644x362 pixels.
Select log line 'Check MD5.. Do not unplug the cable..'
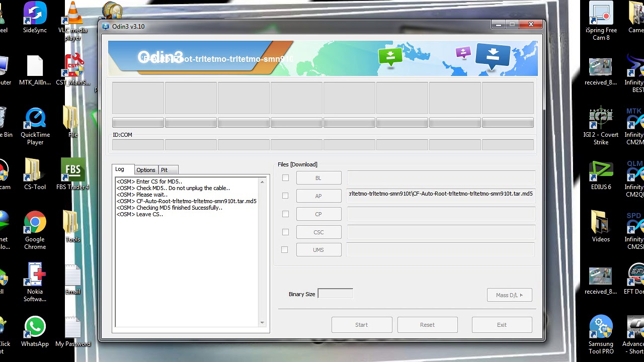[173, 188]
